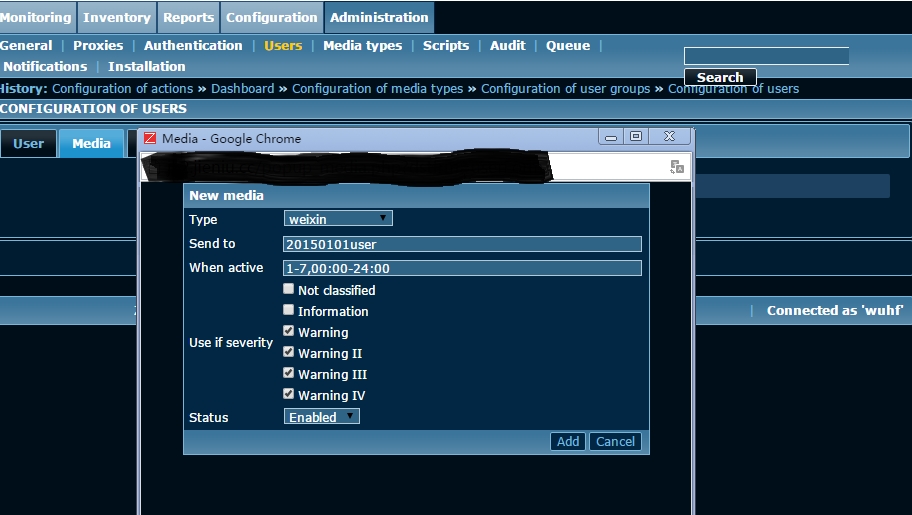Image resolution: width=912 pixels, height=515 pixels.
Task: Open the Status dropdown showing Enabled
Action: coord(322,417)
